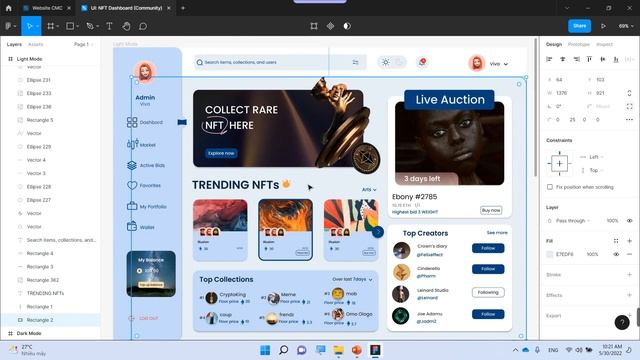Click Explore now button in banner

tap(221, 153)
